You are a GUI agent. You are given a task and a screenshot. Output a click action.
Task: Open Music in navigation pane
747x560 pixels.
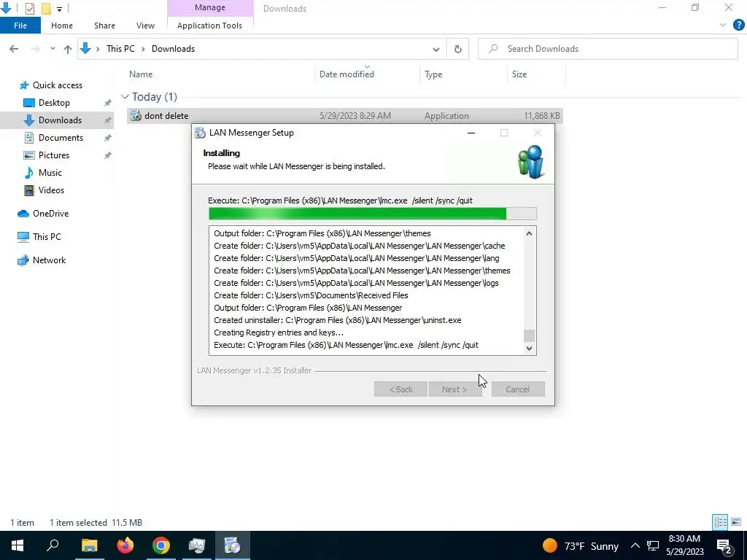pyautogui.click(x=50, y=173)
